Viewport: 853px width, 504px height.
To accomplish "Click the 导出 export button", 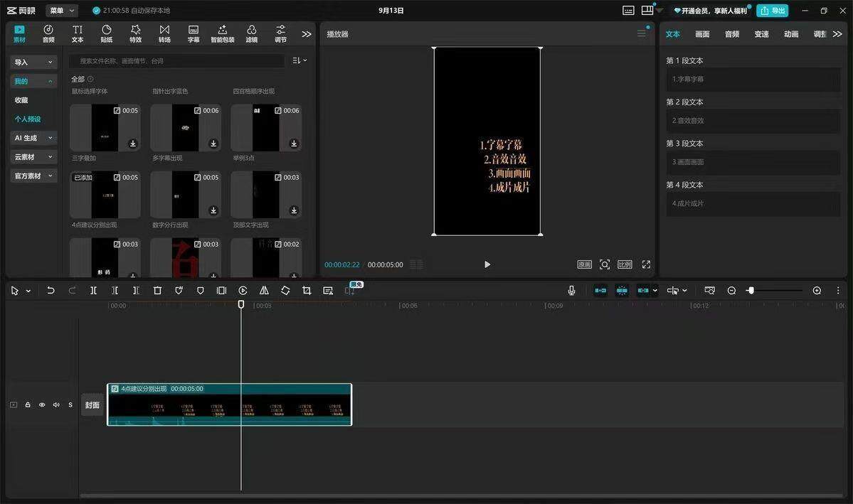I will tap(773, 11).
